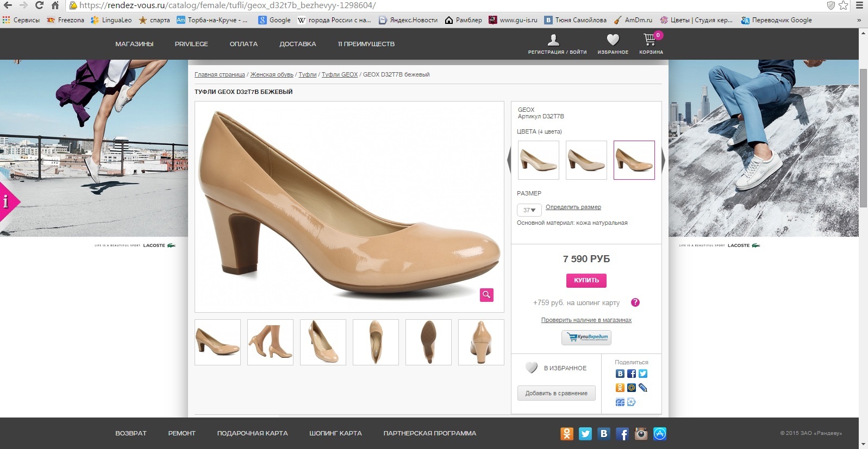Share via Twitter icon under Поделиться

[643, 374]
